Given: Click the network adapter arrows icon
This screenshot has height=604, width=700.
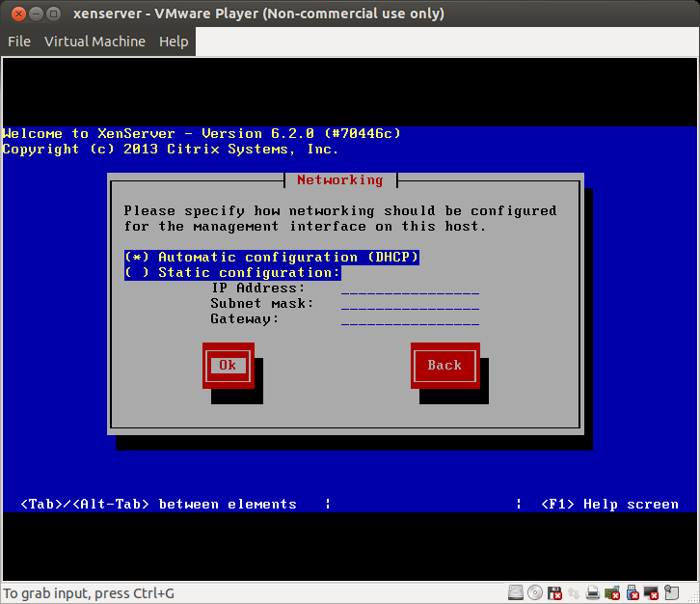Looking at the screenshot, I should click(x=574, y=593).
